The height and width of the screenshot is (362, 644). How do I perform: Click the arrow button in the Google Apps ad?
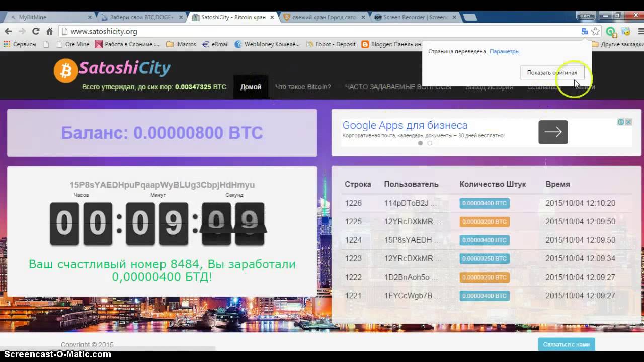[x=553, y=132]
